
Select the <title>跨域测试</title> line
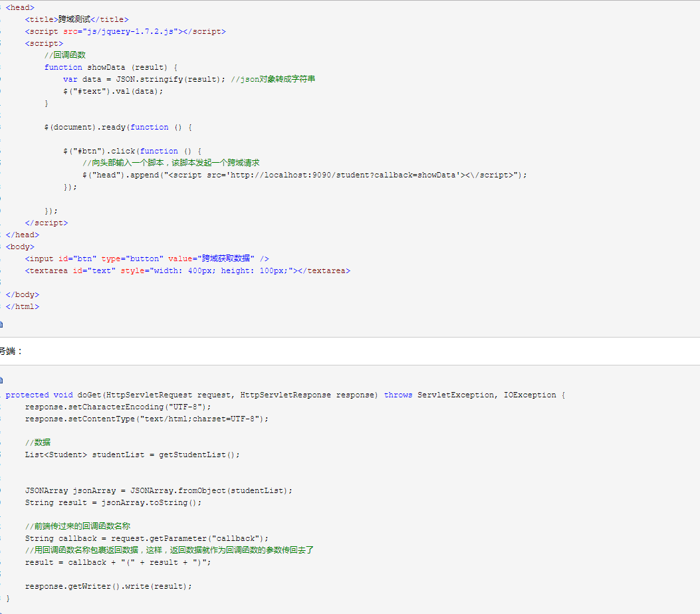tap(77, 20)
